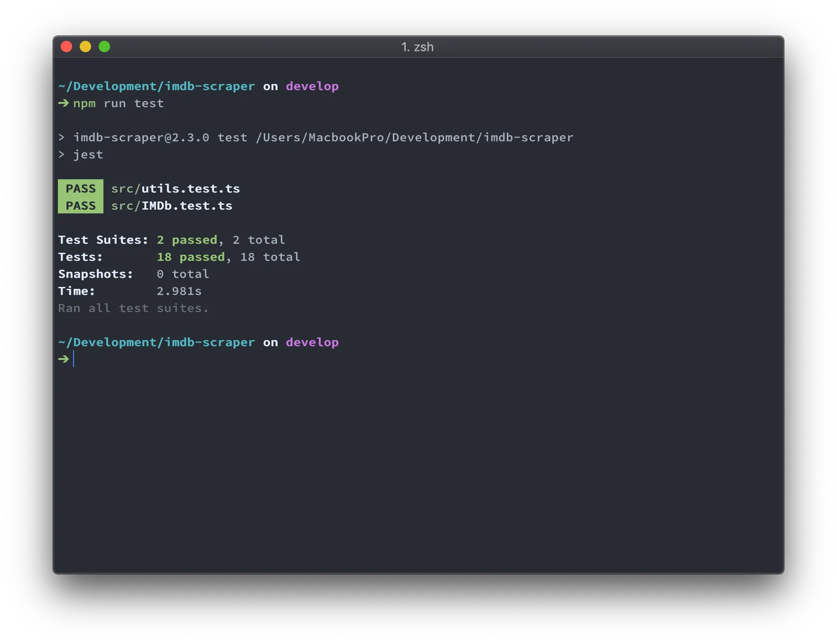Click the PASS badge beside IMDb.test.ts
This screenshot has width=837, height=644.
click(81, 205)
